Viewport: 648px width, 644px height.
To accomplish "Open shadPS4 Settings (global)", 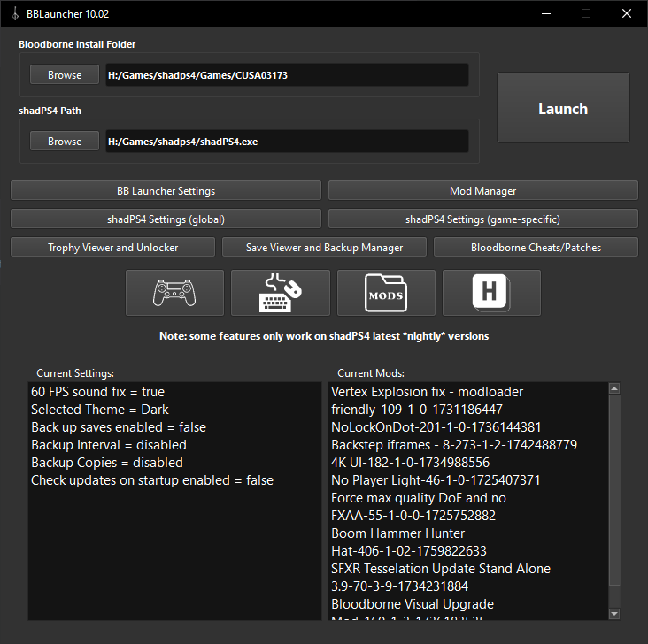I will click(166, 218).
